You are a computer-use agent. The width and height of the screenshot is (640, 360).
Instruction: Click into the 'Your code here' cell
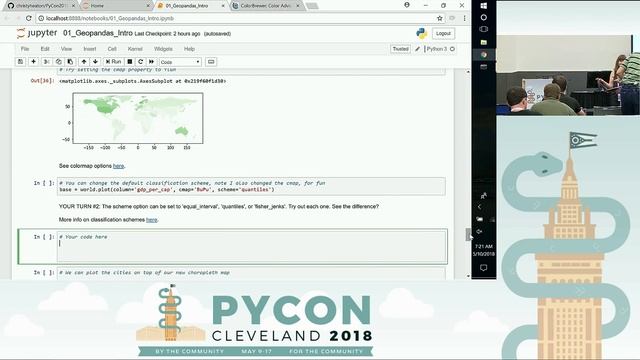[251, 246]
